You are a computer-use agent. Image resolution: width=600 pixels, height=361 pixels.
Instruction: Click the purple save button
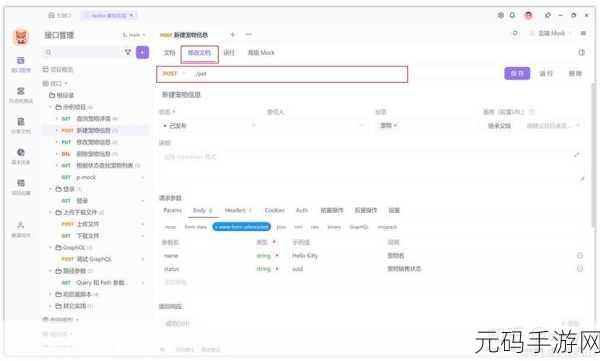tap(517, 73)
